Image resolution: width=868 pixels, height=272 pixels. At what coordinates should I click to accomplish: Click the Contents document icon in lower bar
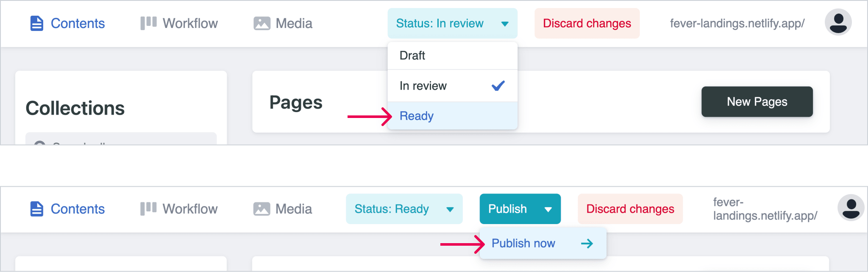(37, 209)
